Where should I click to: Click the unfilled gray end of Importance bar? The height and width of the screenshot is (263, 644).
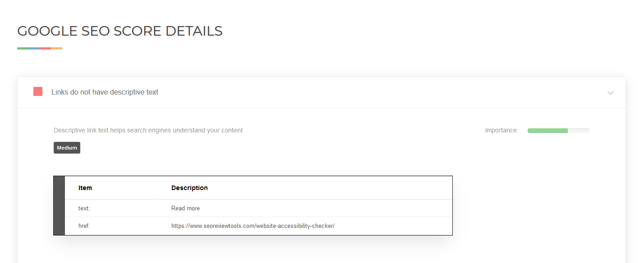579,131
